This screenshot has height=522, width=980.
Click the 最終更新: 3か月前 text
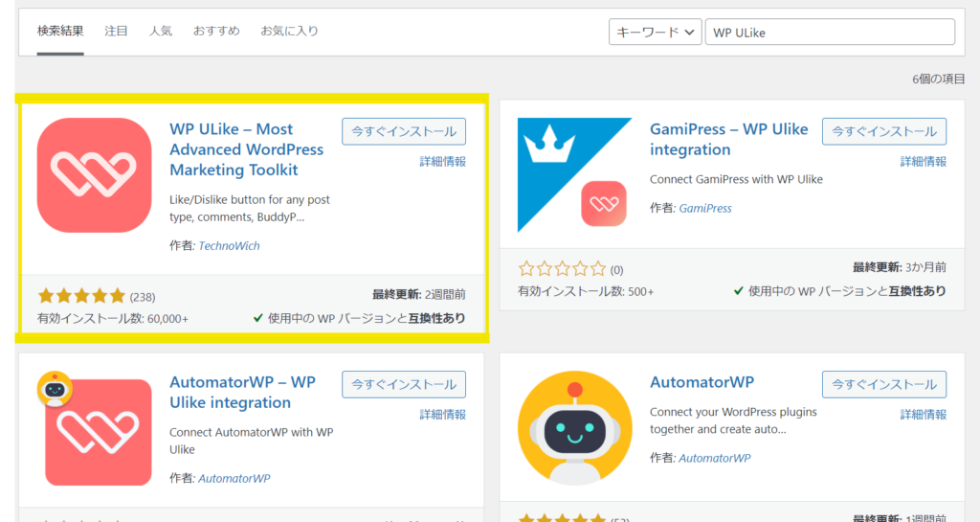900,267
